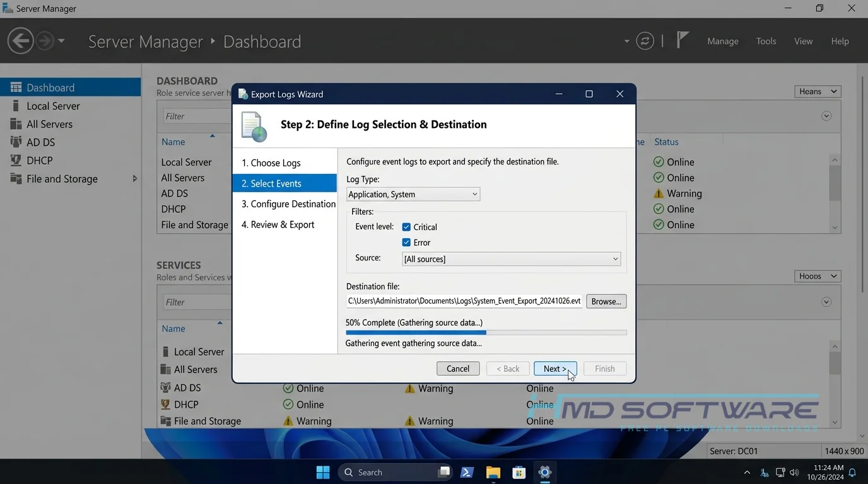The image size is (868, 484).
Task: Click the refresh icon in the header
Action: coord(645,42)
